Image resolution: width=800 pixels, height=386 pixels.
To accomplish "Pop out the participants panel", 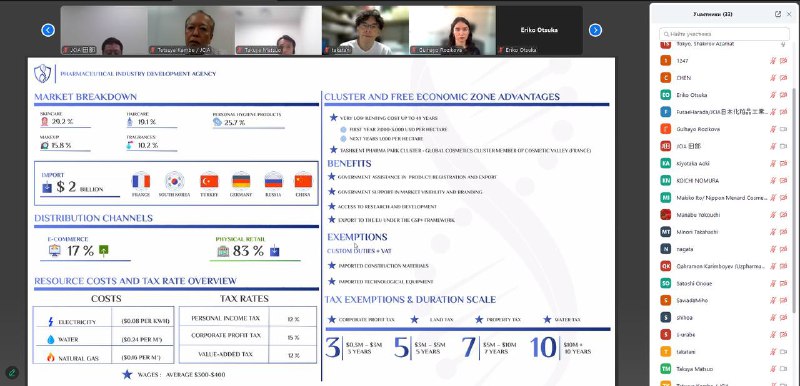I will (x=778, y=14).
